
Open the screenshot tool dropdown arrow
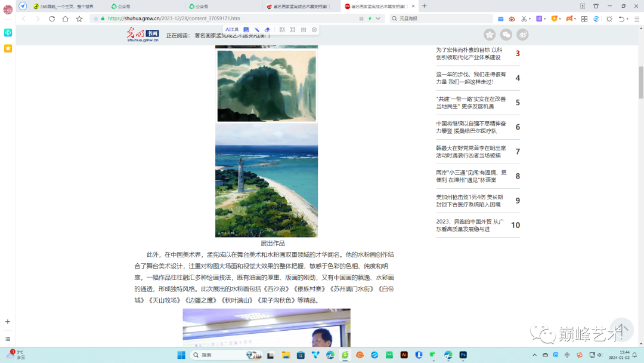pyautogui.click(x=530, y=19)
